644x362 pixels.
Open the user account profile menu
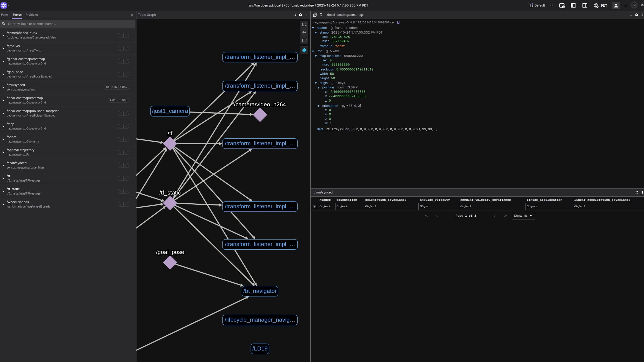coord(616,5)
